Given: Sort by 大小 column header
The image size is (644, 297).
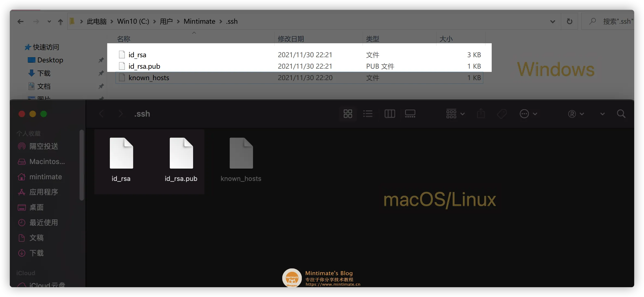Looking at the screenshot, I should pos(446,39).
